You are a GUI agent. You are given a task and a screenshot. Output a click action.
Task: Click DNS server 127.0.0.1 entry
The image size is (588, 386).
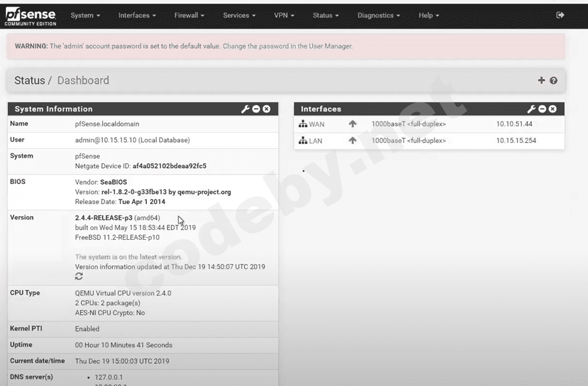[109, 377]
